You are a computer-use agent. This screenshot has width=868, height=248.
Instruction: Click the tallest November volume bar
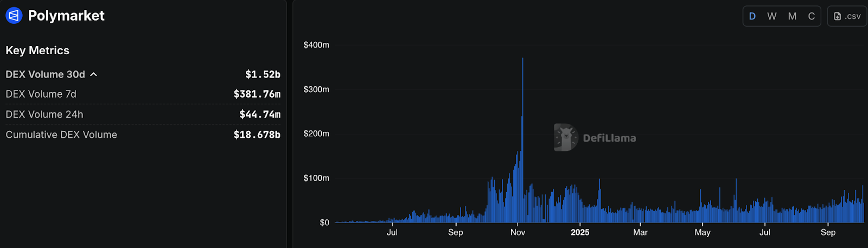pyautogui.click(x=522, y=140)
